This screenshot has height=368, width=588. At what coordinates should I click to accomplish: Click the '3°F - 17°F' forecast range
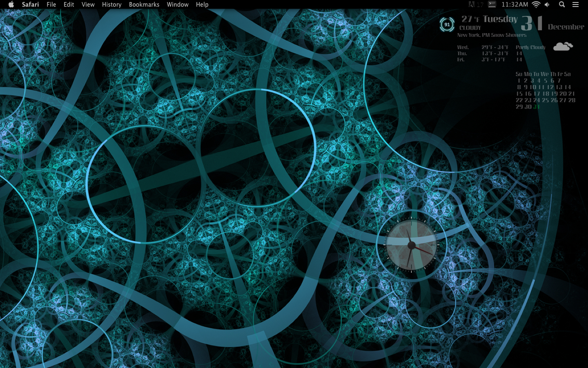[x=493, y=60]
